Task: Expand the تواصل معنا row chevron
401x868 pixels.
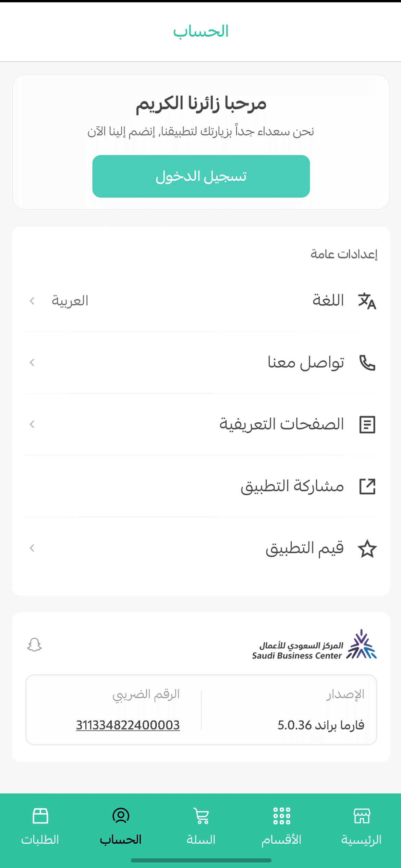Action: coord(32,363)
